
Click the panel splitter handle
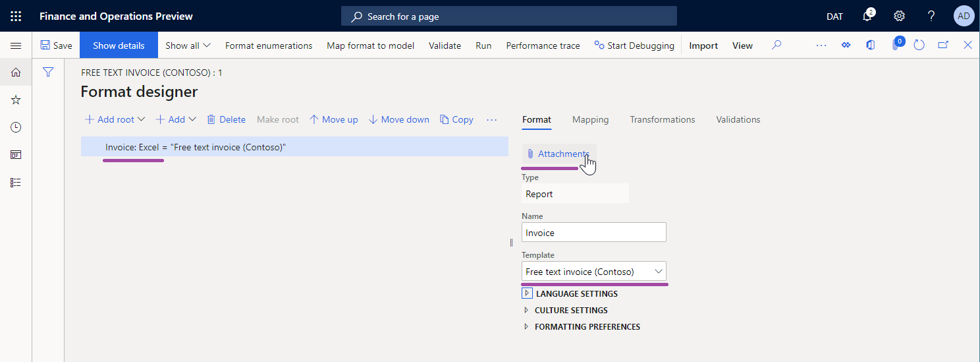(512, 243)
